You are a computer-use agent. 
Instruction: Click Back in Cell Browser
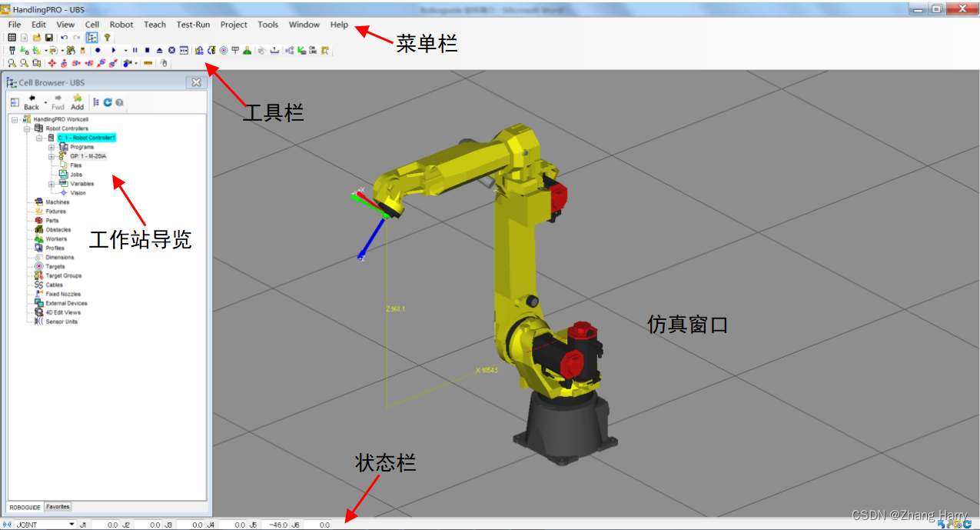click(x=31, y=102)
